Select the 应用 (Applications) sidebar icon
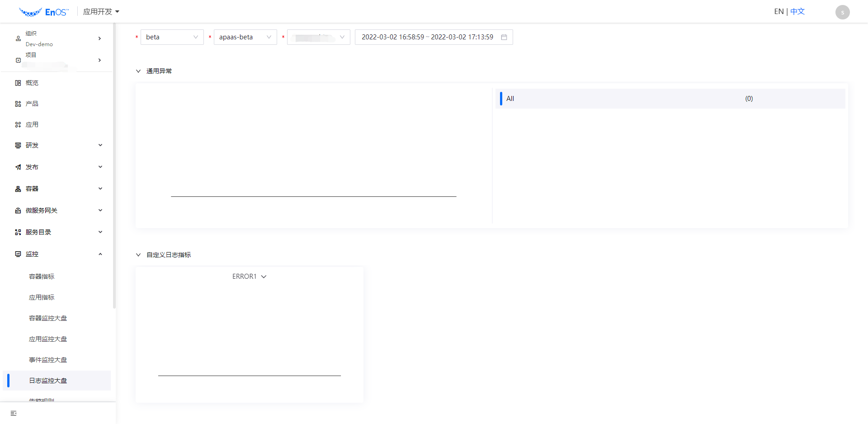The width and height of the screenshot is (868, 424). pyautogui.click(x=18, y=124)
